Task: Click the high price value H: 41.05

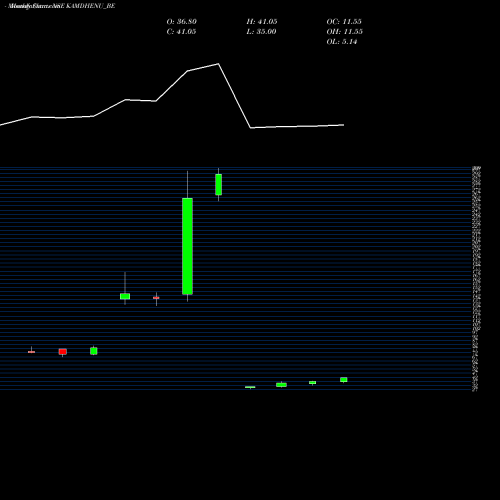Action: click(262, 22)
